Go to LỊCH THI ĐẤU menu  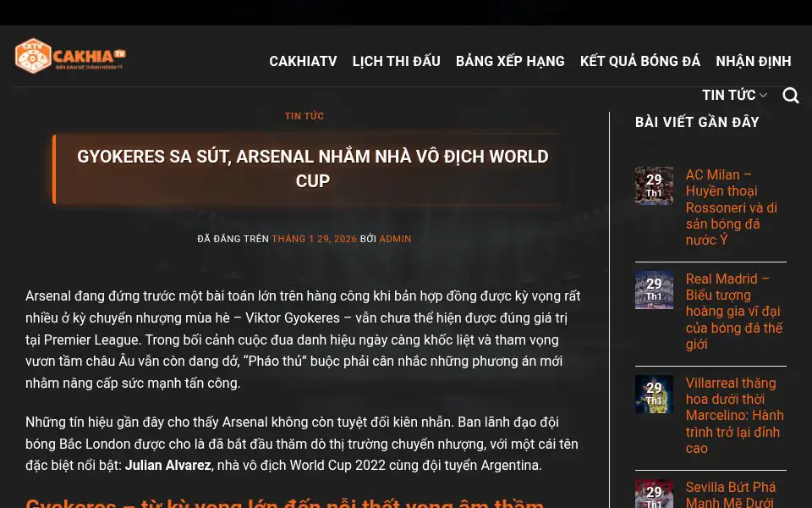click(396, 61)
